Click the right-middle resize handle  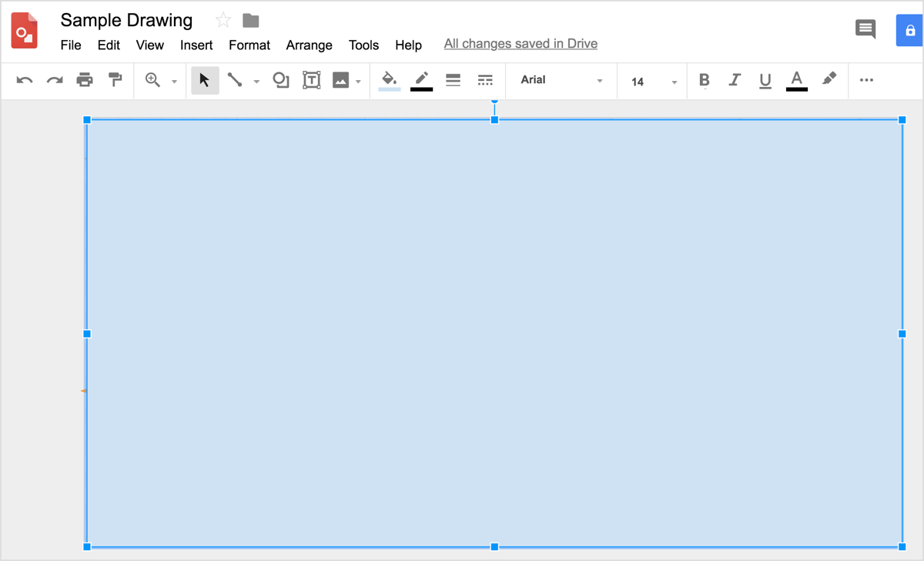click(902, 334)
